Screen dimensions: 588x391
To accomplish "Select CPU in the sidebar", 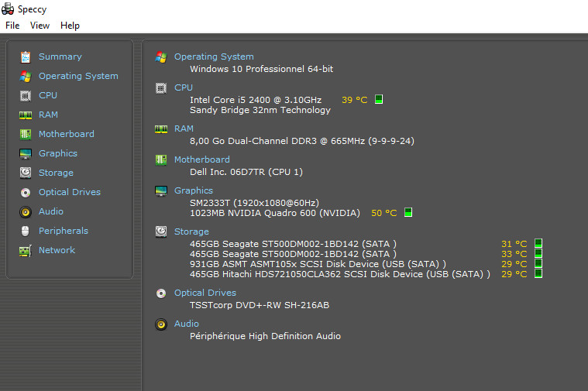I will point(48,95).
